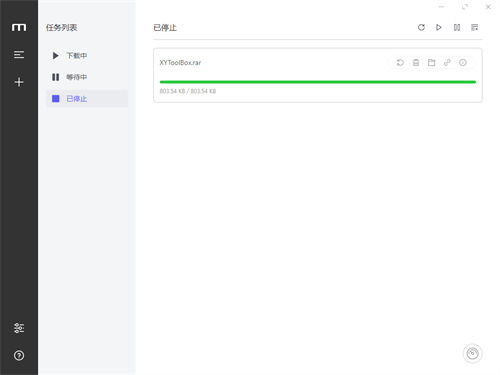Delete the XYToolBox.rar task
Screen dimensions: 500x375
[416, 62]
